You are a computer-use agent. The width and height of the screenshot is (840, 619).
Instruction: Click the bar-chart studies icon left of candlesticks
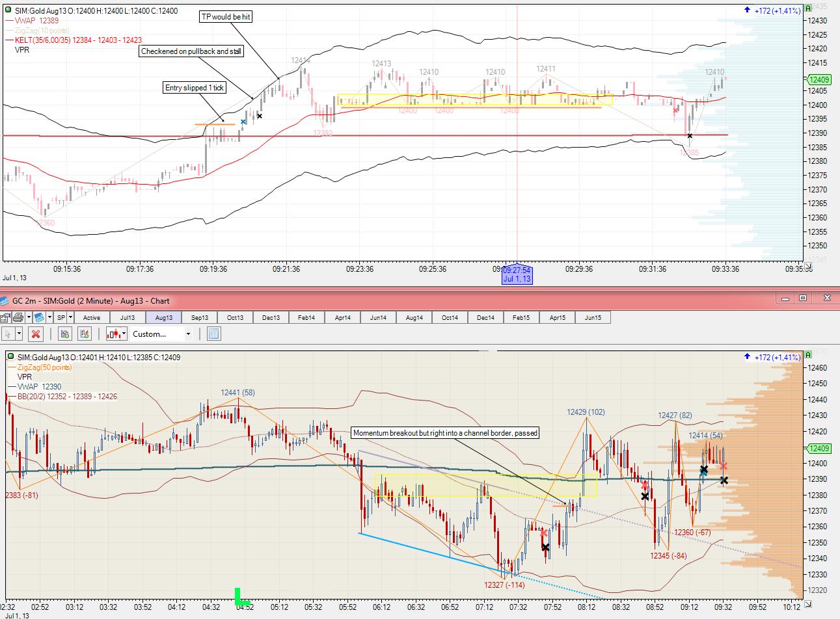click(84, 334)
